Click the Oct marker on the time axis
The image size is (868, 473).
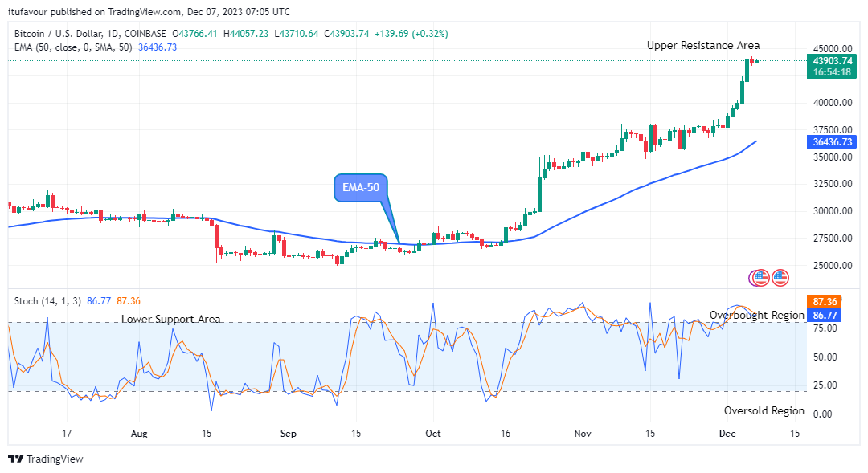click(x=433, y=434)
